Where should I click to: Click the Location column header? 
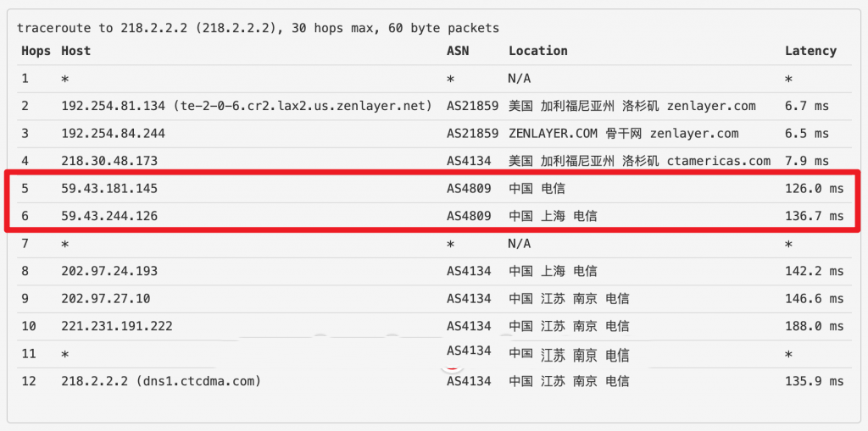537,51
